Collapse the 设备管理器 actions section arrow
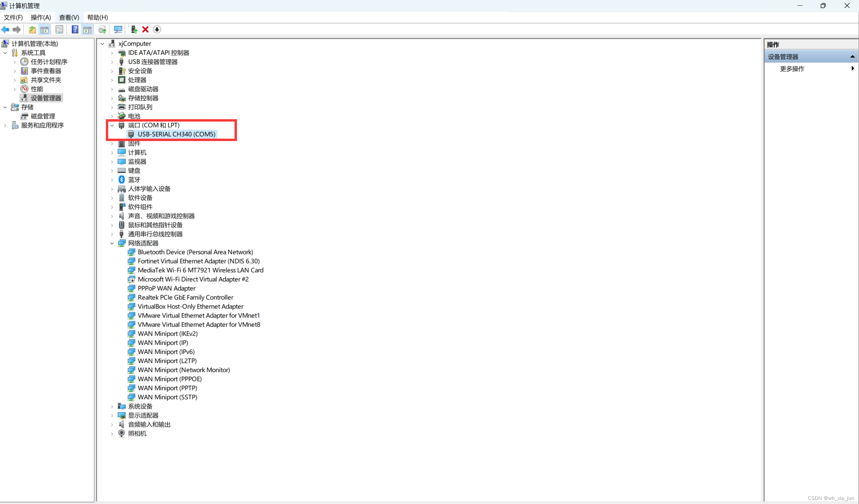 pos(852,56)
